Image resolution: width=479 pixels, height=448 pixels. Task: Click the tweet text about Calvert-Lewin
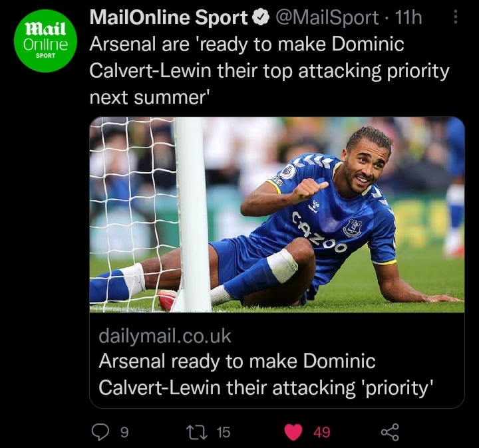(x=269, y=70)
